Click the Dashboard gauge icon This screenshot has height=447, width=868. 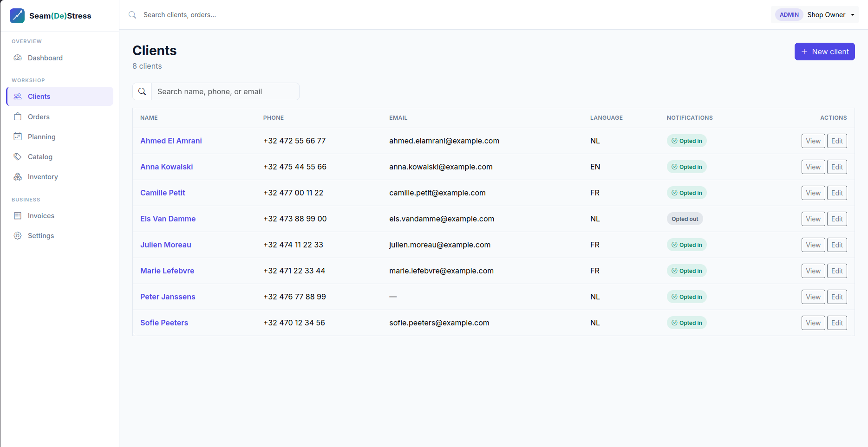18,58
